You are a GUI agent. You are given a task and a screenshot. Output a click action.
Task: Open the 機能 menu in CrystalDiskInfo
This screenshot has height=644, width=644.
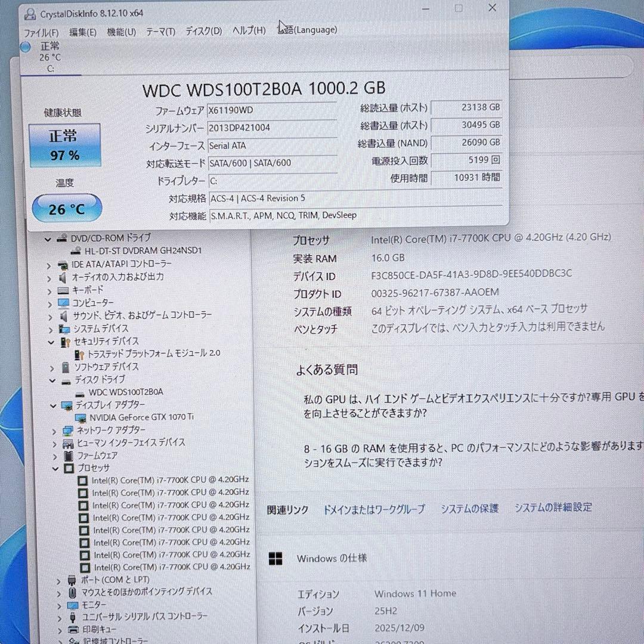click(x=121, y=32)
